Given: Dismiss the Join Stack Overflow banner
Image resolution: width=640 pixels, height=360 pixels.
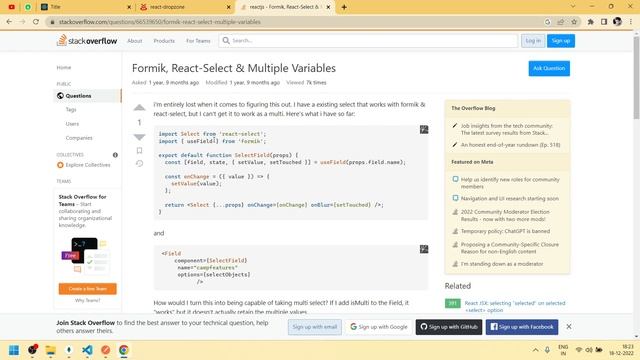Looking at the screenshot, I should click(569, 327).
